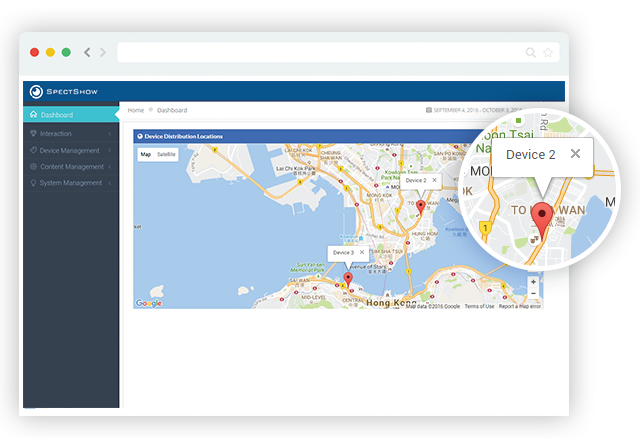The image size is (640, 438).
Task: Zoom in on the map
Action: coord(533,282)
